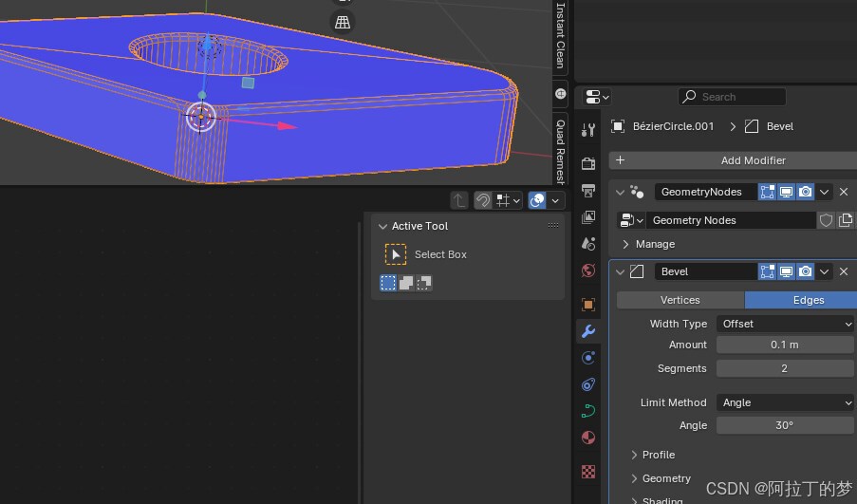The width and height of the screenshot is (857, 504).
Task: Open Object Data curve properties tab
Action: 588,411
